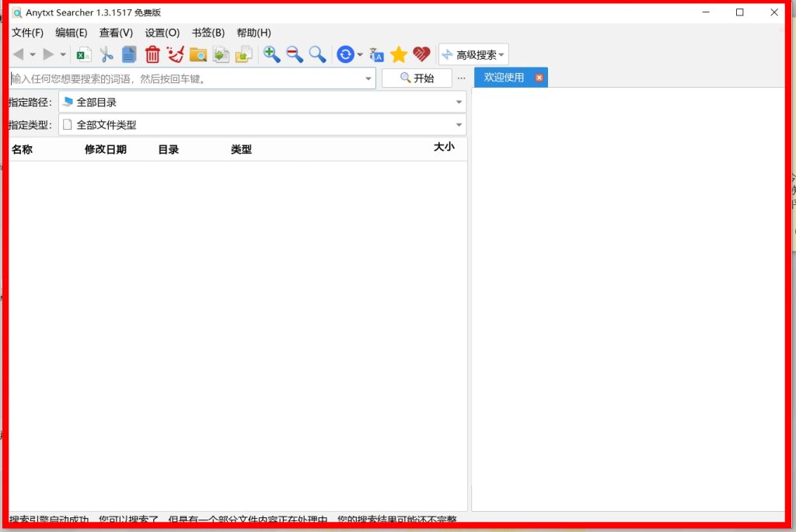
Task: Open the 指定路径 全部目录 combo box
Action: pyautogui.click(x=263, y=102)
